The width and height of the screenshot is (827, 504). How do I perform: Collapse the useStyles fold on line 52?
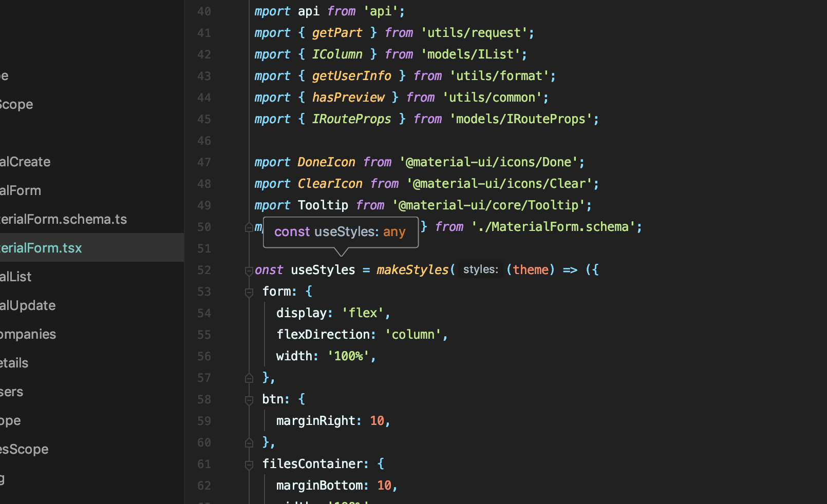coord(249,270)
